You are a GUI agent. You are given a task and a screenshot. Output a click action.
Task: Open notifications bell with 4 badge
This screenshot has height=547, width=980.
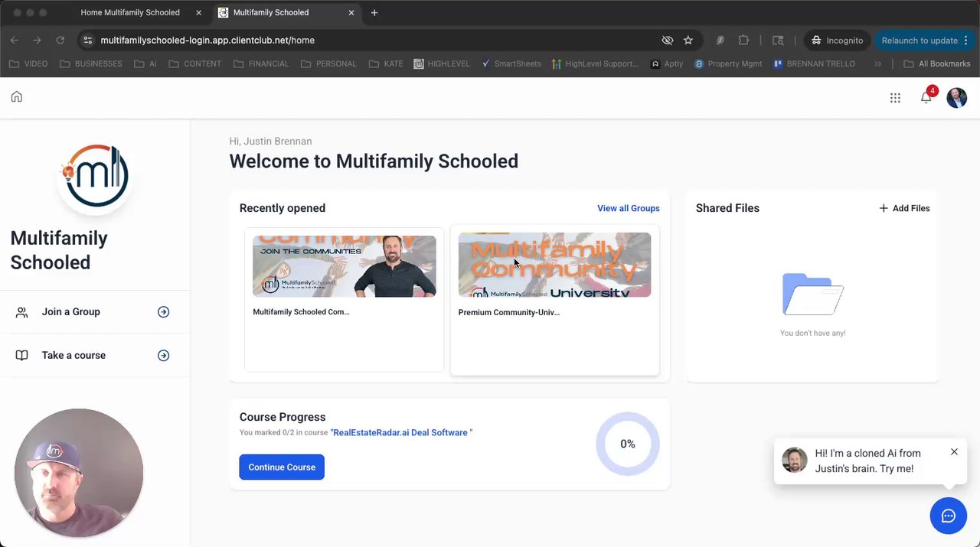click(x=926, y=96)
